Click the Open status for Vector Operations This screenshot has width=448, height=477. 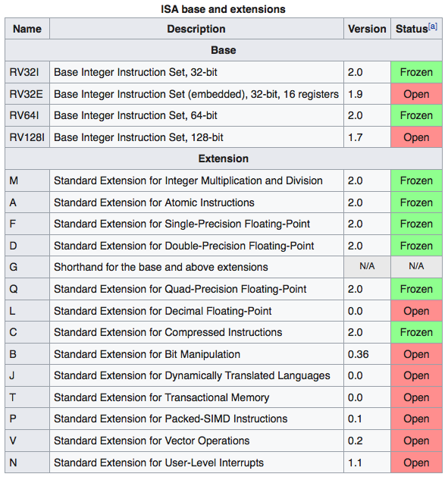tap(416, 441)
